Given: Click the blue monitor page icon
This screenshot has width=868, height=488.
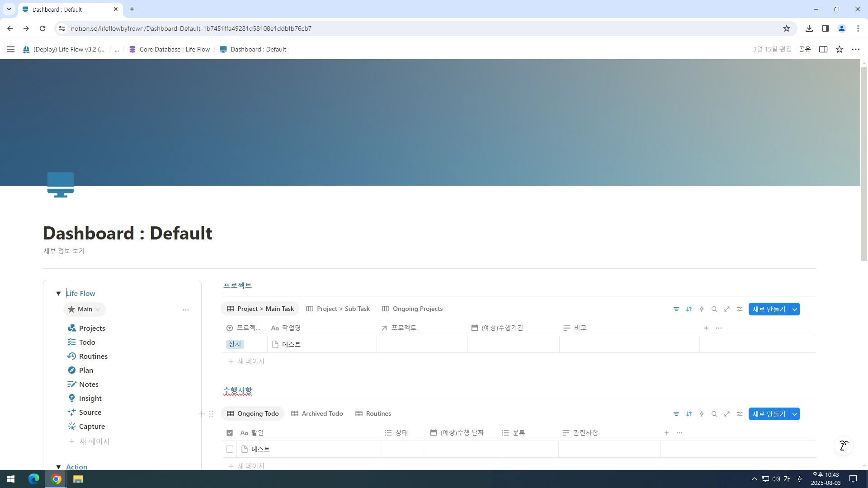Looking at the screenshot, I should pyautogui.click(x=61, y=184).
